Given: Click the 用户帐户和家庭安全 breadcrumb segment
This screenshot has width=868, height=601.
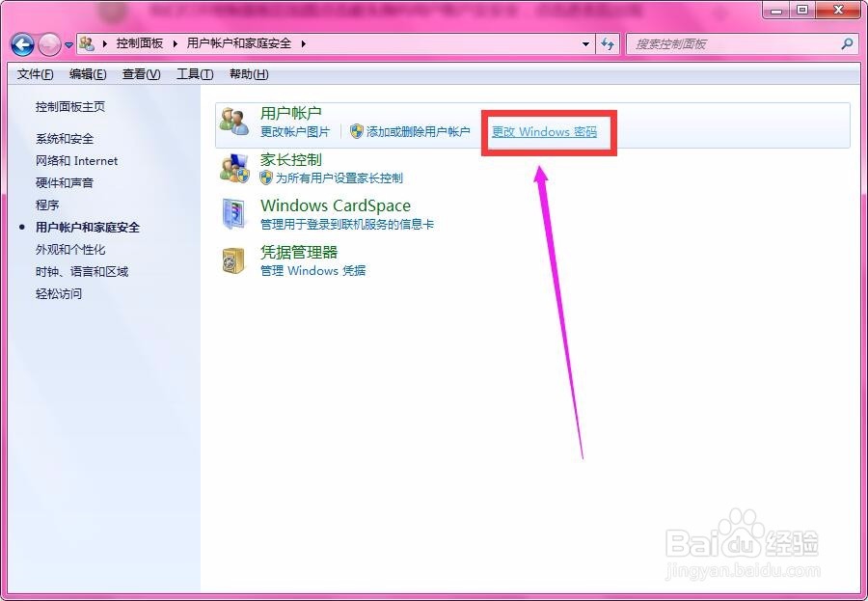Looking at the screenshot, I should pyautogui.click(x=239, y=43).
